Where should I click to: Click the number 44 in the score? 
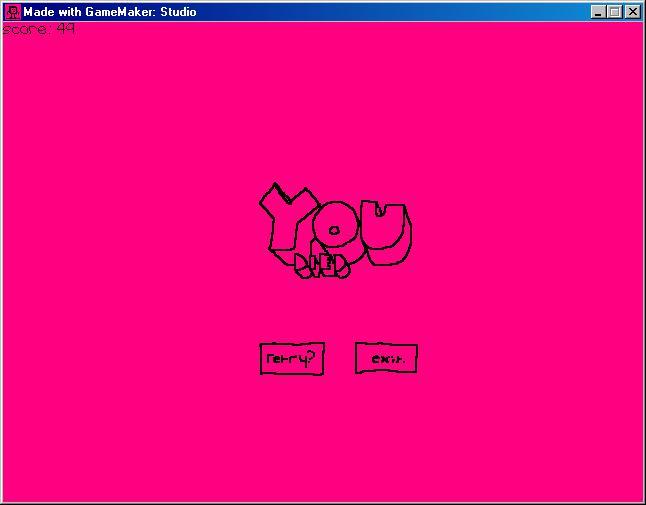66,29
